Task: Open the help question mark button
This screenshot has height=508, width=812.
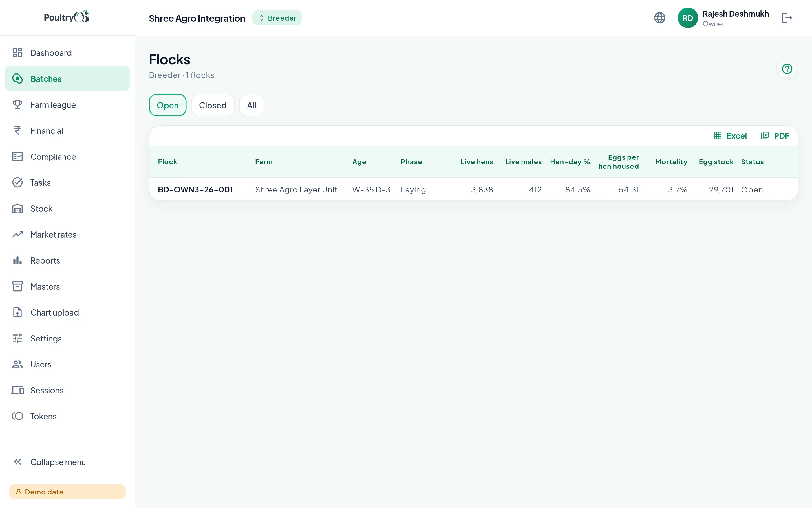Action: coord(787,69)
